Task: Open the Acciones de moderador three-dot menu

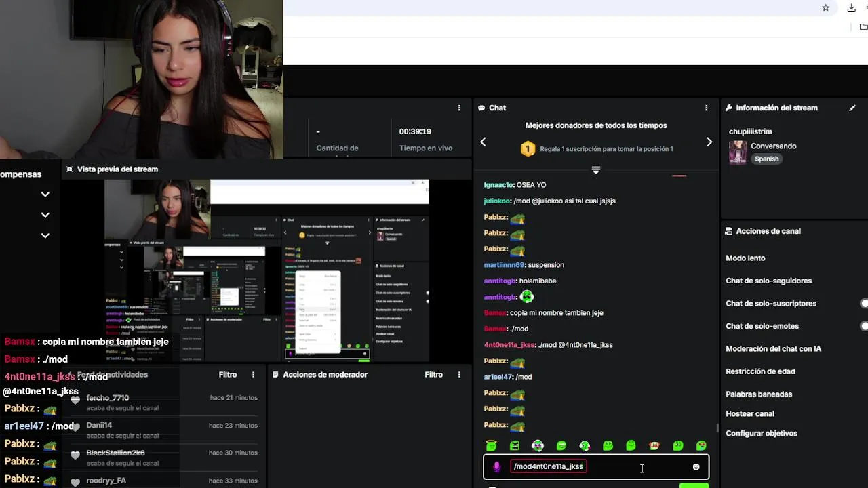Action: tap(459, 375)
